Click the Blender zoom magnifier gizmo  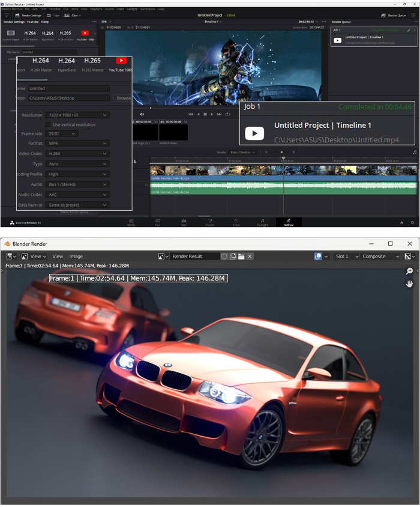pyautogui.click(x=409, y=271)
